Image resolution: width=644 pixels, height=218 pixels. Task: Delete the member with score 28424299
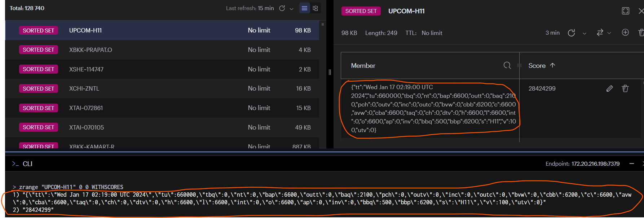tap(625, 88)
